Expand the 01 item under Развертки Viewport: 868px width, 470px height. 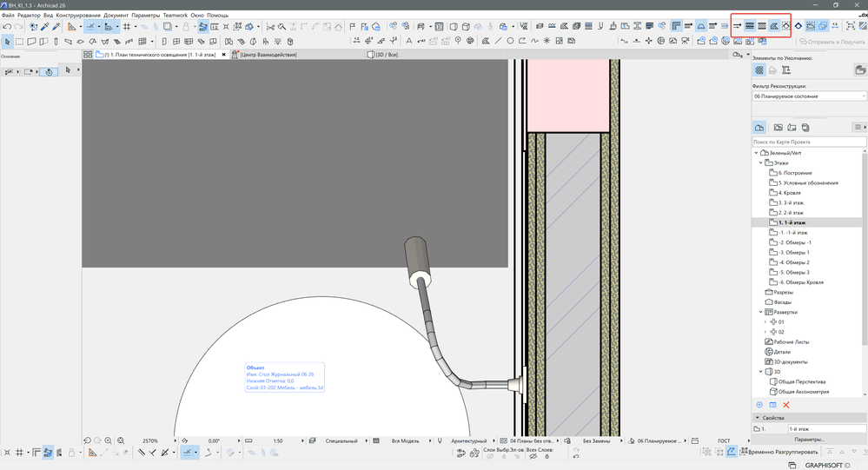(765, 321)
